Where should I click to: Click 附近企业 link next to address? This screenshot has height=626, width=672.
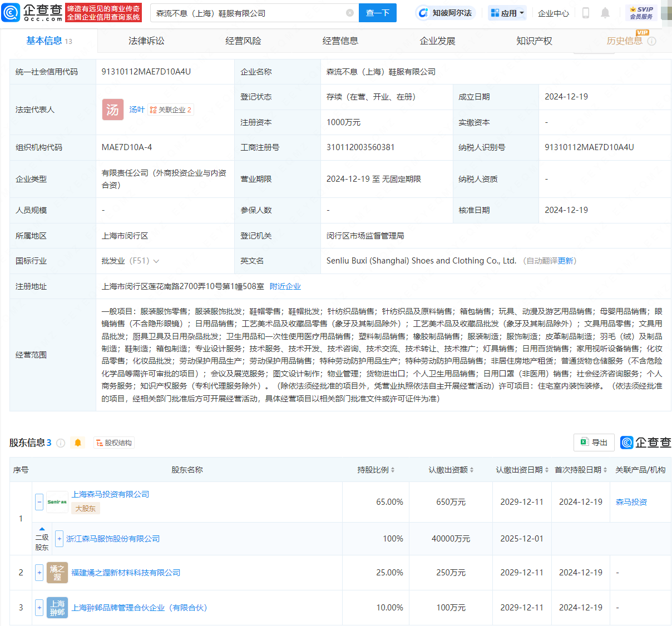click(285, 286)
